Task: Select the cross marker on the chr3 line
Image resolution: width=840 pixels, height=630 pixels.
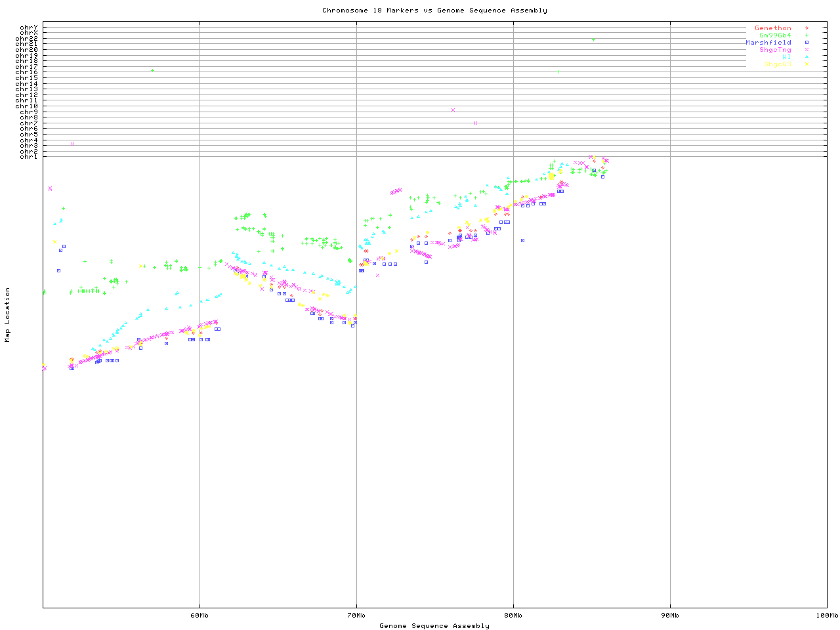Action: 72,144
